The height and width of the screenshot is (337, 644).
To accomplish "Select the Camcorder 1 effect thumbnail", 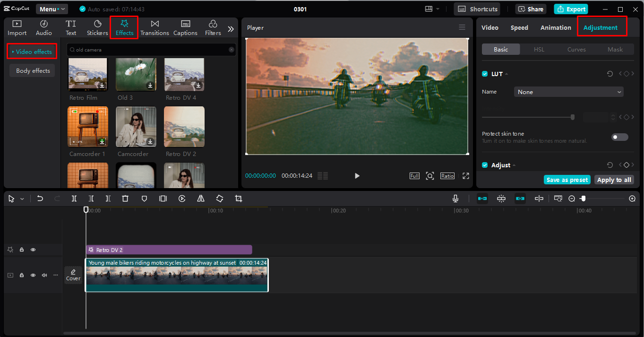I will click(x=88, y=126).
